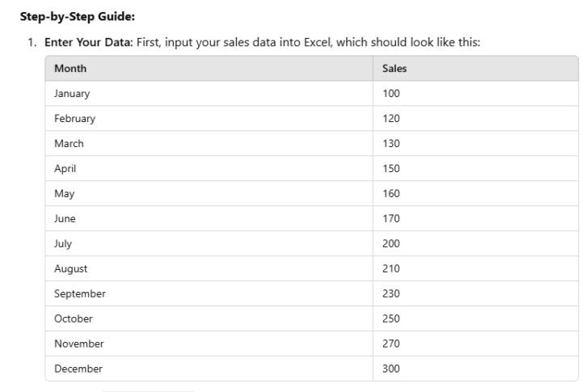Click the July month cell
Image resolution: width=582 pixels, height=392 pixels.
click(63, 244)
